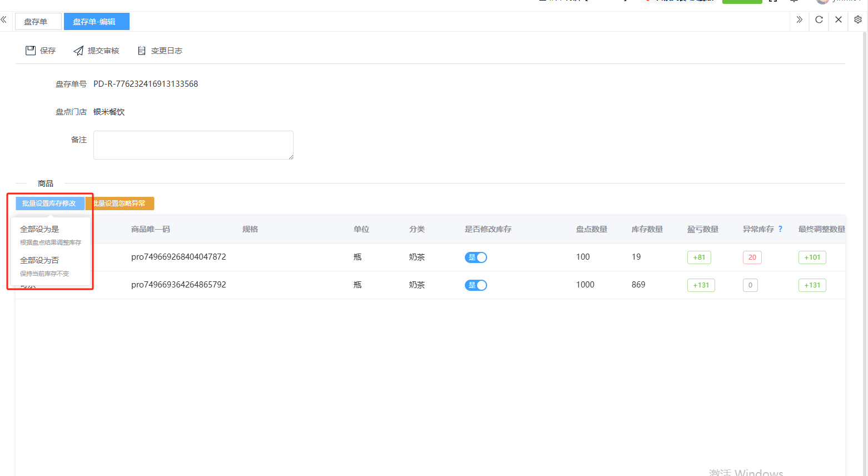The width and height of the screenshot is (868, 476).
Task: Click the question mark beside 异常库存
Action: 780,229
